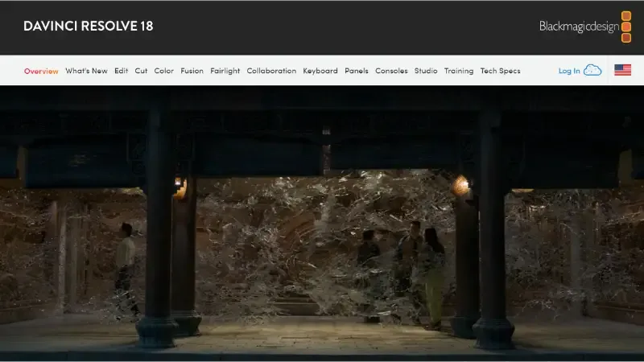Click the Log In link
Viewport: 644px width, 362px height.
click(x=569, y=71)
